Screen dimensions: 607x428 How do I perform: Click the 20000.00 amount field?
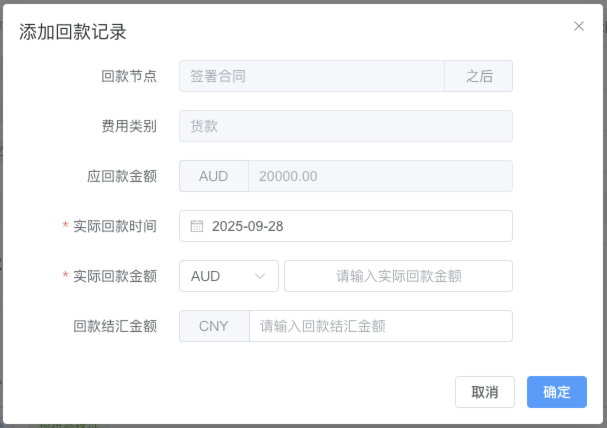point(380,176)
